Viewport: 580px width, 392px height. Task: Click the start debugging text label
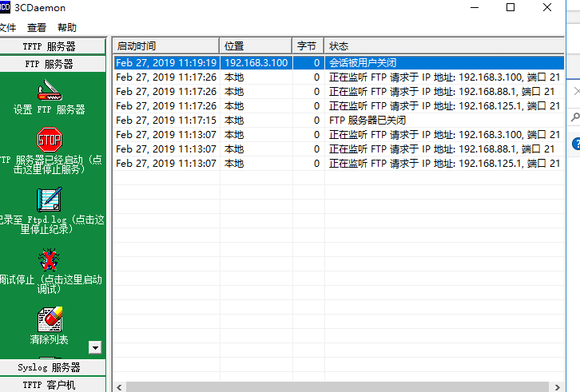(x=50, y=284)
